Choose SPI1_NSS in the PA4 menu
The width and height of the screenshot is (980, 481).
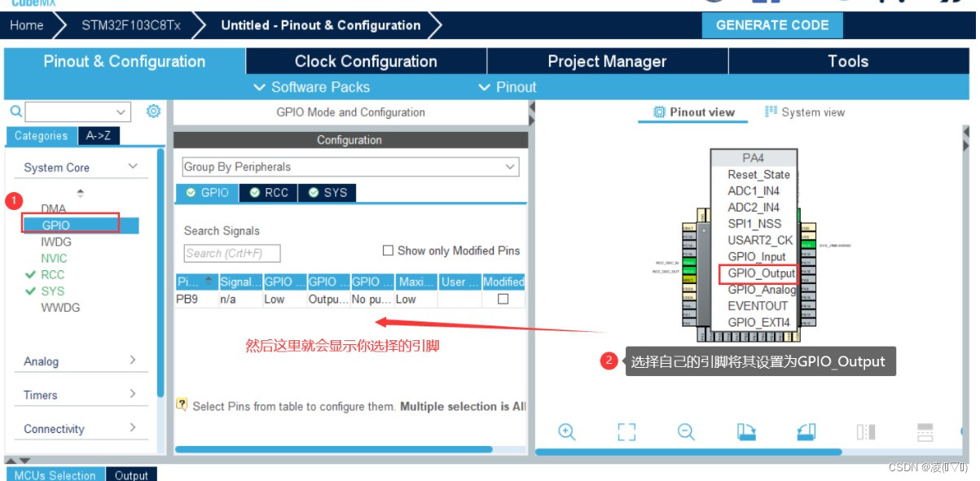[x=754, y=223]
